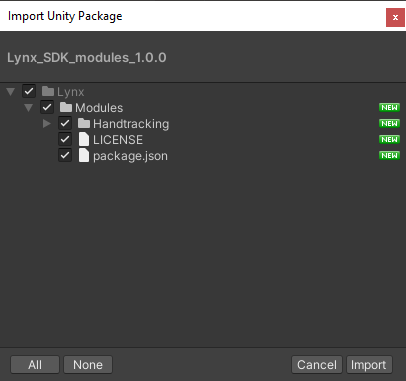Click the Handtracking folder icon
406x381 pixels.
tap(84, 123)
